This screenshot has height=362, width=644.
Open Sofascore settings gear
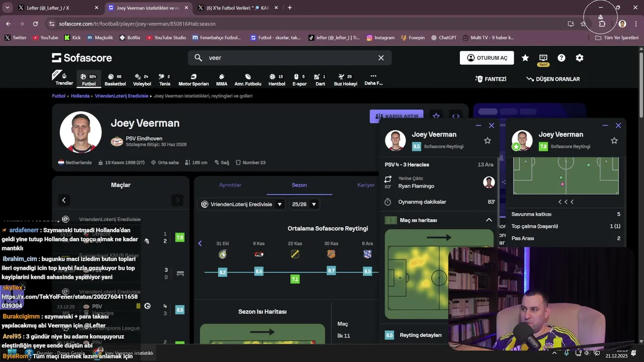click(580, 58)
